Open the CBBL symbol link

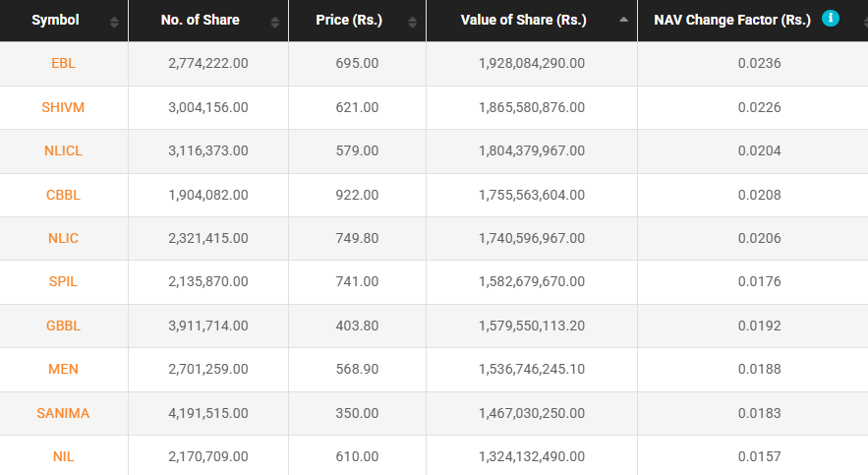[63, 195]
